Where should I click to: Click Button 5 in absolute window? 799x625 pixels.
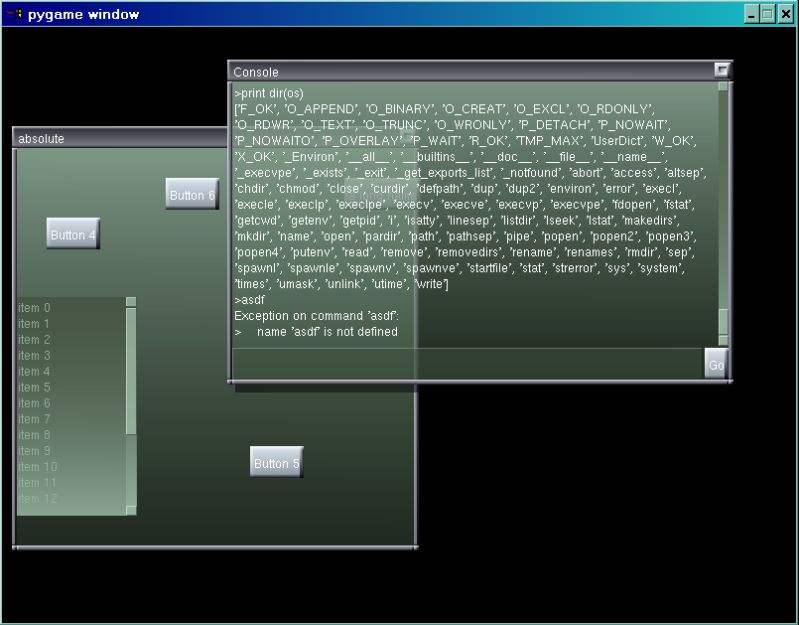[277, 462]
